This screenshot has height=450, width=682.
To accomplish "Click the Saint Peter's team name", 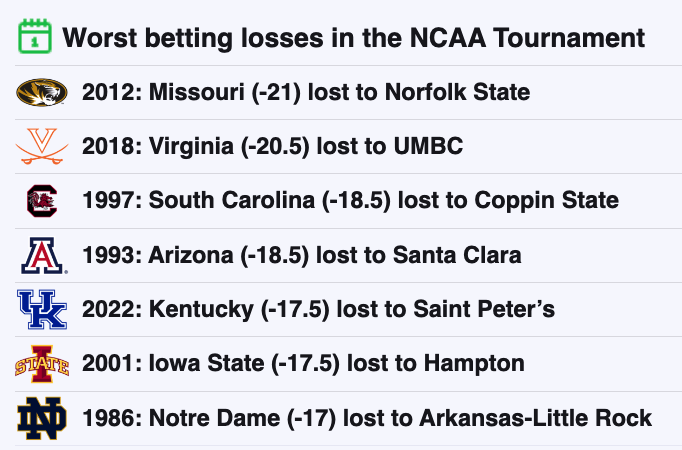I will [484, 309].
